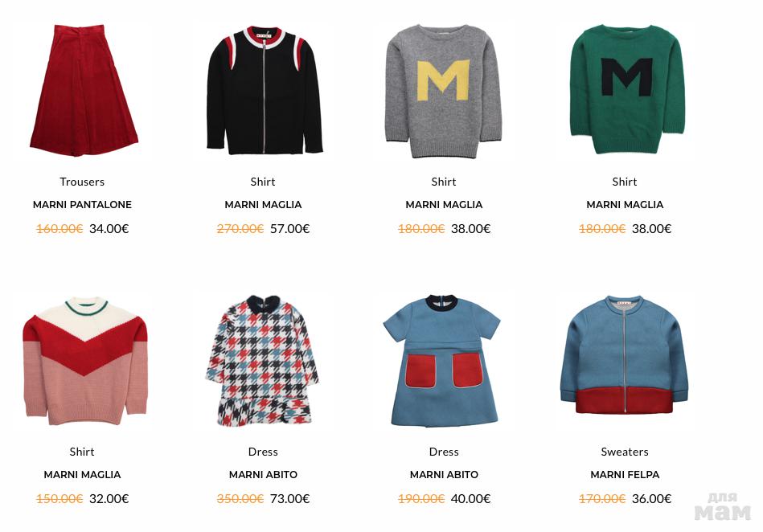Open the red Marni Pantalone trousers image
Screen dimensions: 763x532
tap(84, 91)
